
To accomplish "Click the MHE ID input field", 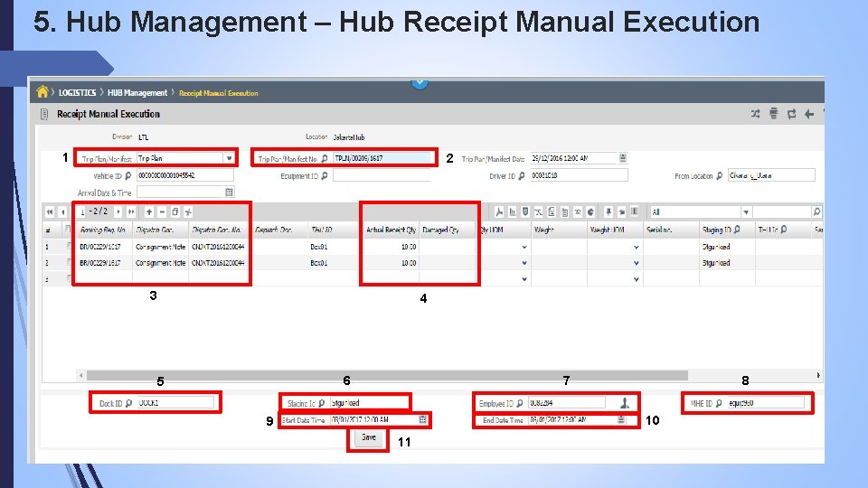I will point(766,403).
